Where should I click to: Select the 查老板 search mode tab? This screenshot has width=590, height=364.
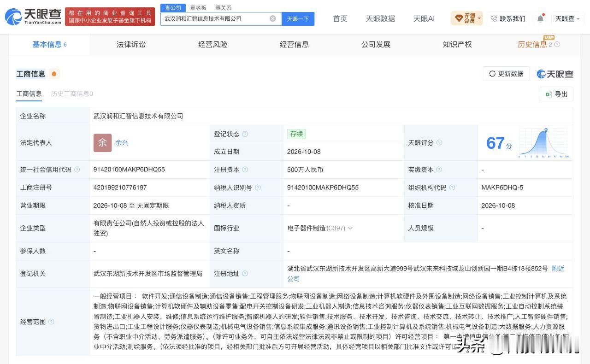(x=198, y=8)
